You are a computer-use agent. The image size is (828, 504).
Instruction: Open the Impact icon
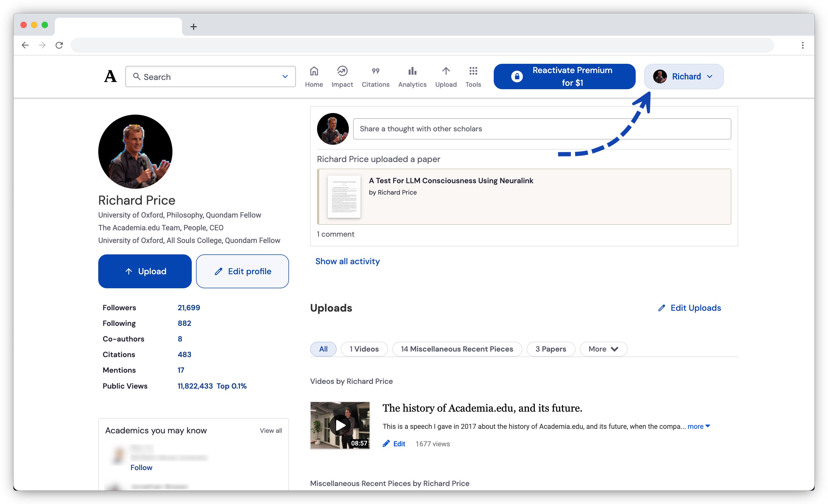click(x=342, y=71)
